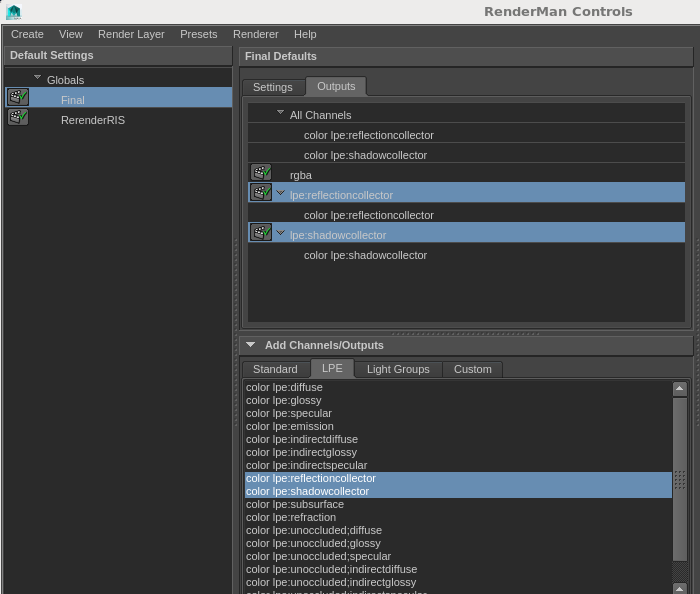Screen dimensions: 700x594
Task: Click the channel list scrollbar thumb
Action: (x=680, y=478)
